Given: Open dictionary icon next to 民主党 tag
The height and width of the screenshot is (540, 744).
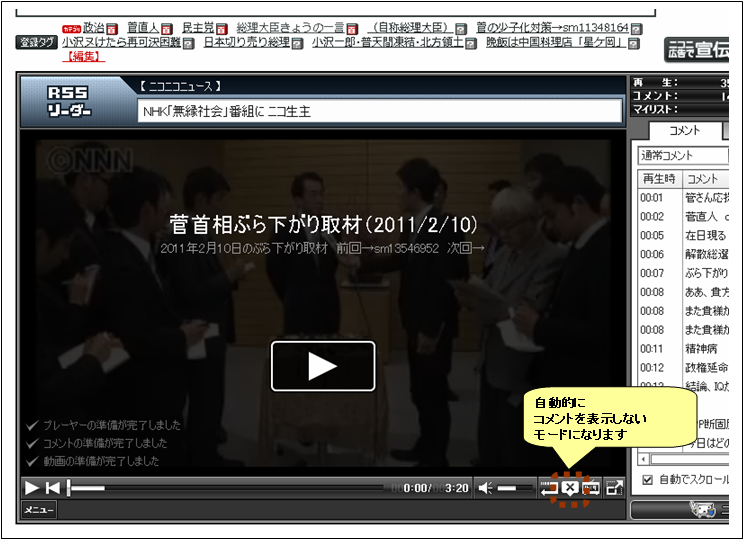Looking at the screenshot, I should click(x=222, y=29).
